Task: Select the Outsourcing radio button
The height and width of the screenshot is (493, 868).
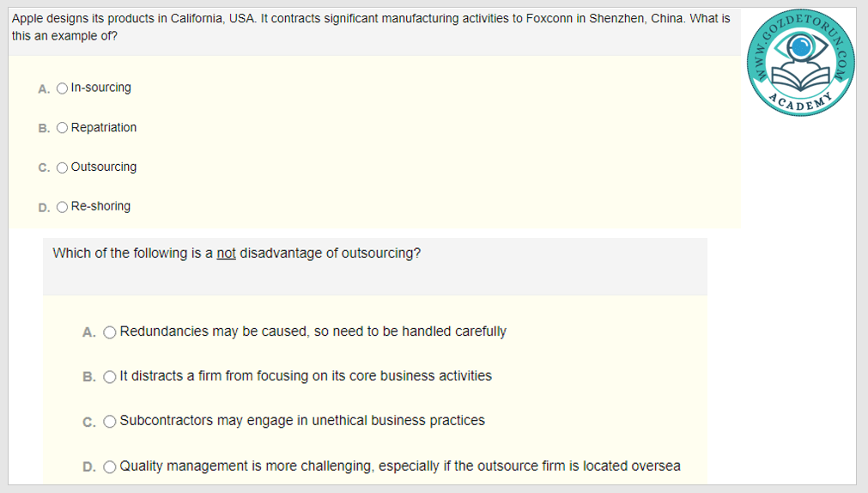Action: [62, 167]
